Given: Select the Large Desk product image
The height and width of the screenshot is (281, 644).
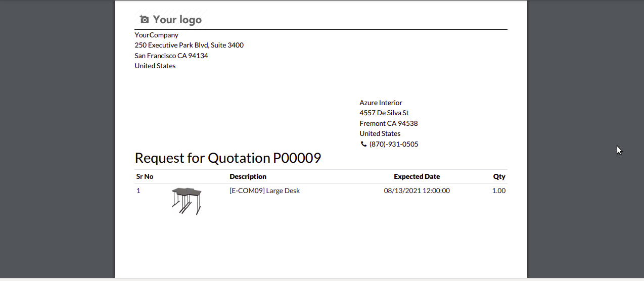Looking at the screenshot, I should tap(187, 201).
